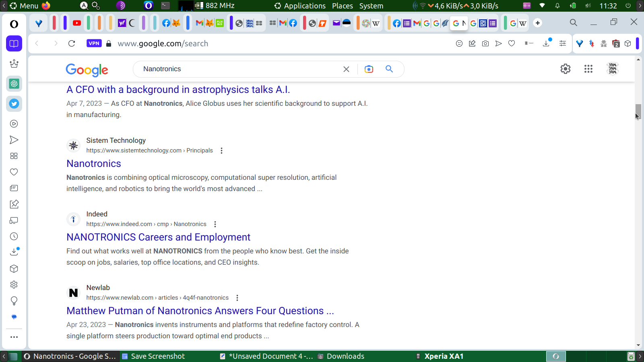The image size is (644, 362).
Task: Open 'NANOTRONICS Careers and Employment' link
Action: point(159,237)
